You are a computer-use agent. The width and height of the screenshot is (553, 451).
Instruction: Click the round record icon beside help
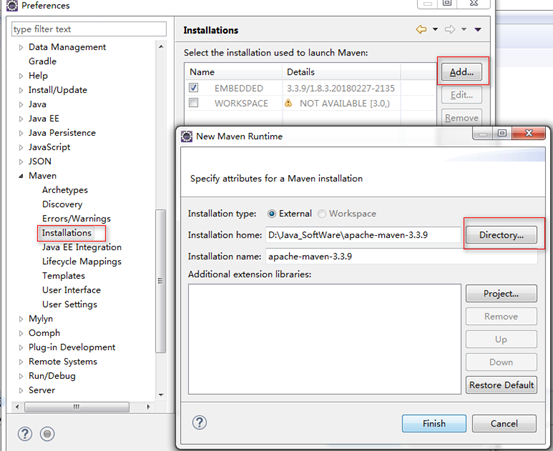[x=47, y=434]
